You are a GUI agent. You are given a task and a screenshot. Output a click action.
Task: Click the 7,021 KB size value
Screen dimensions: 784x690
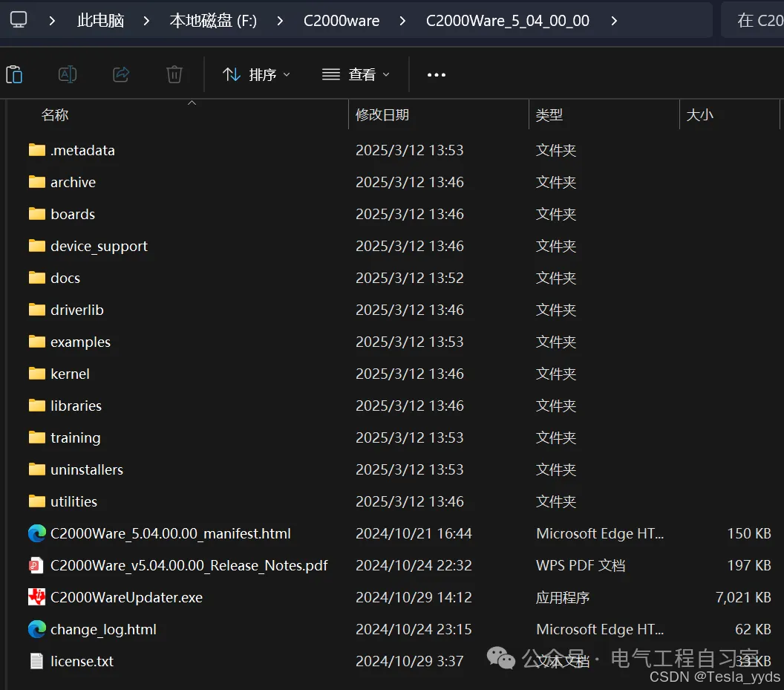pos(743,597)
